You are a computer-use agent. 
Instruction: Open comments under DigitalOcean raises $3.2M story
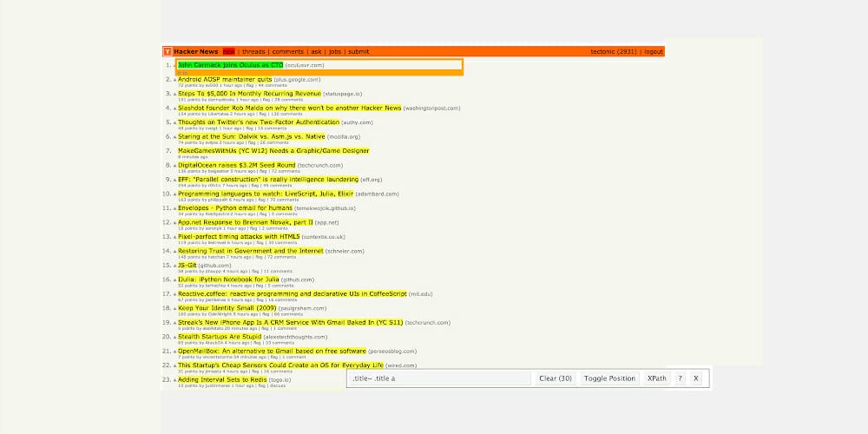click(x=286, y=172)
